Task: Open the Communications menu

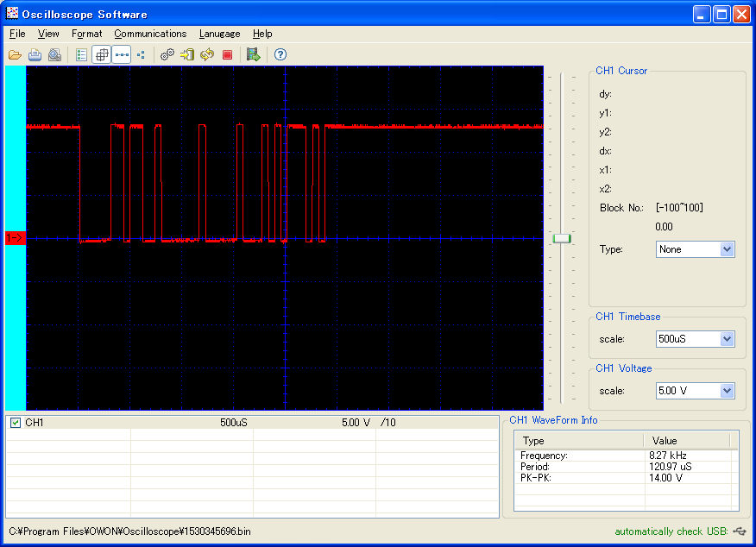Action: click(150, 34)
